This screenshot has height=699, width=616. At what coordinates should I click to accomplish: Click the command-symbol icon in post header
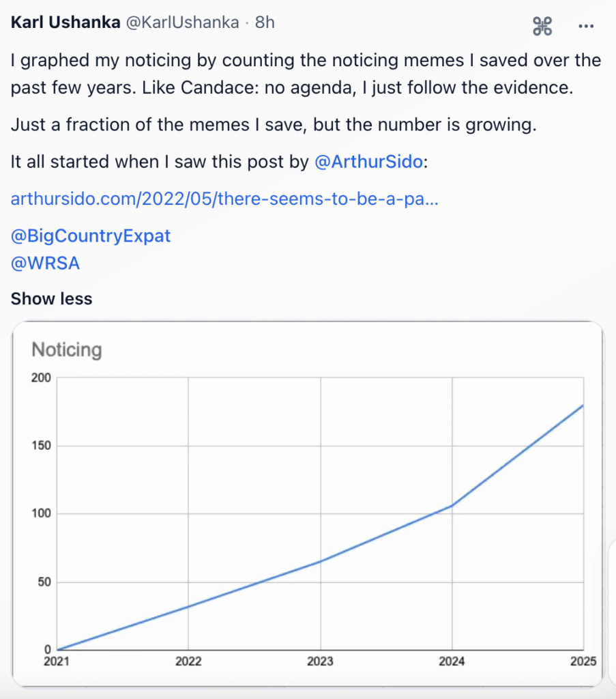[x=542, y=26]
